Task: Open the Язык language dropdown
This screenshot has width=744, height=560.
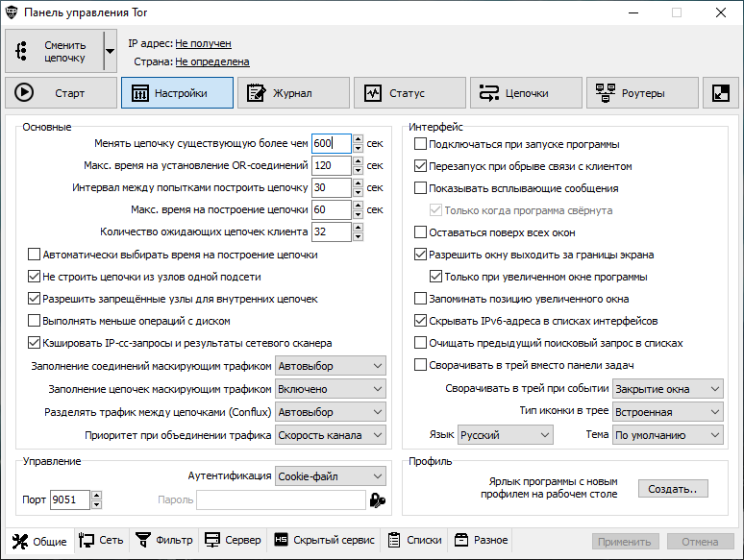Action: (x=506, y=435)
